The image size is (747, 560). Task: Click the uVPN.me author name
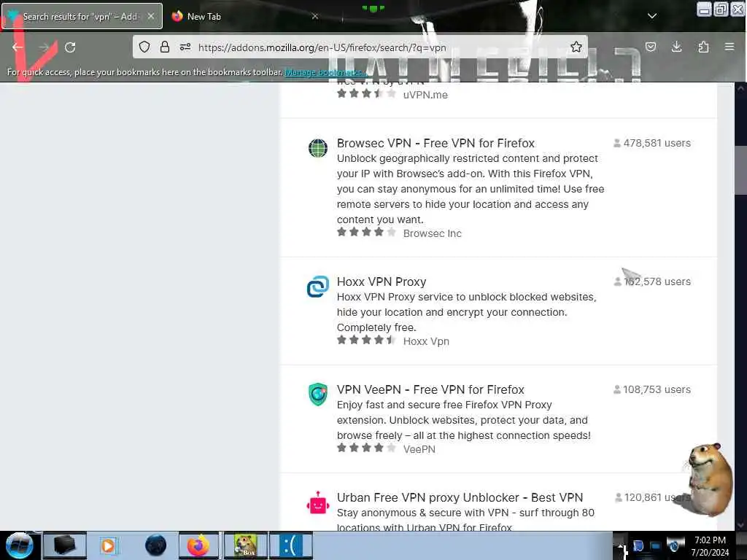coord(425,95)
